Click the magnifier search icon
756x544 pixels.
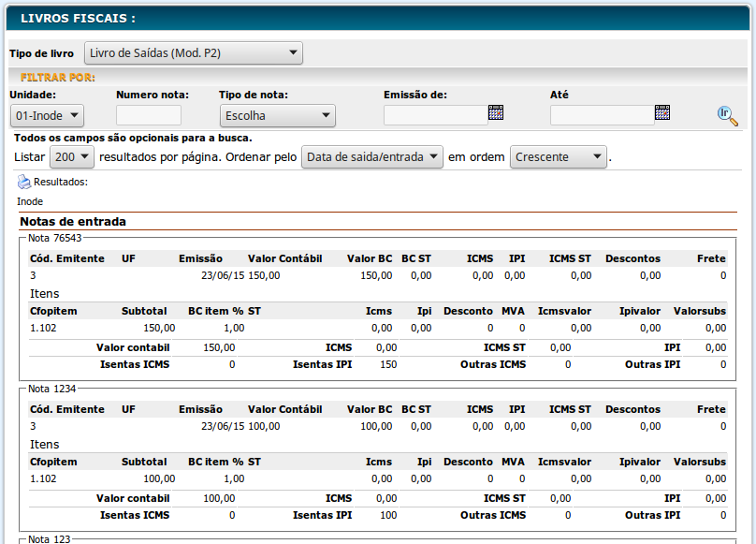coord(727,115)
